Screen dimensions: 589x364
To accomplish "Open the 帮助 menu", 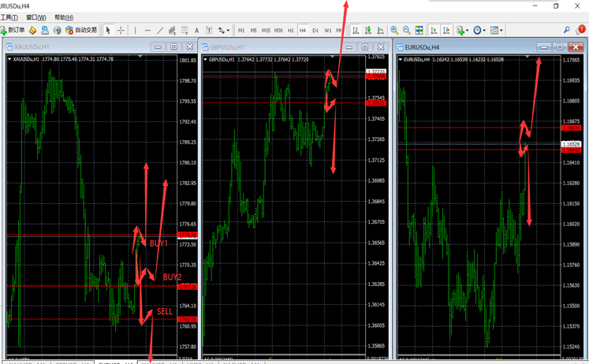I will click(64, 17).
